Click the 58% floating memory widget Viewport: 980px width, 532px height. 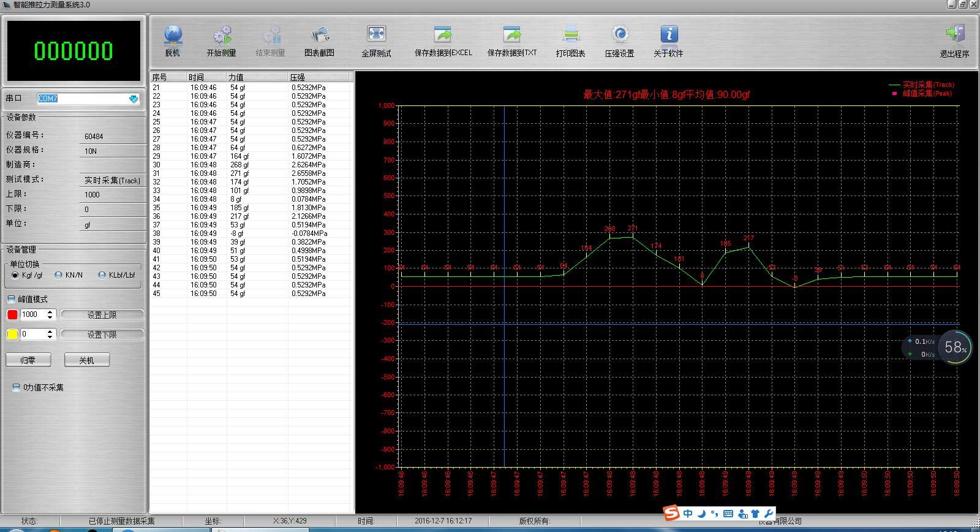coord(955,348)
